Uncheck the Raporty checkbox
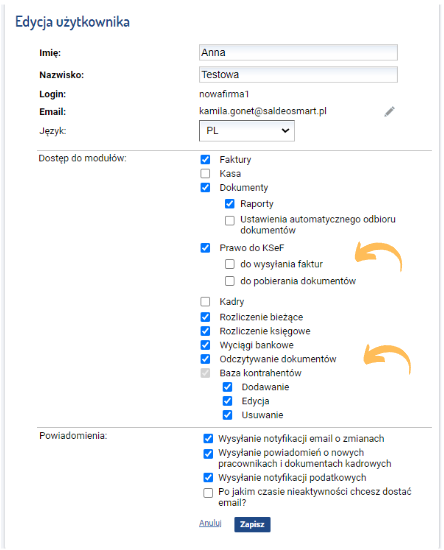 click(230, 204)
